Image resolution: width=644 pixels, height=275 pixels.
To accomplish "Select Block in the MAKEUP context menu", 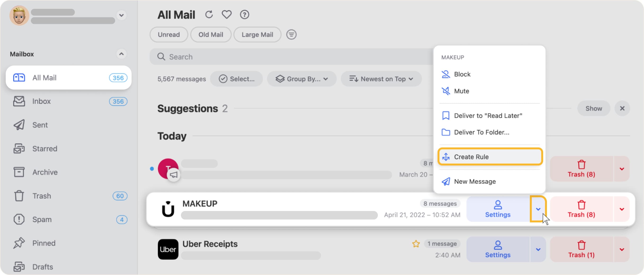I will coord(462,74).
